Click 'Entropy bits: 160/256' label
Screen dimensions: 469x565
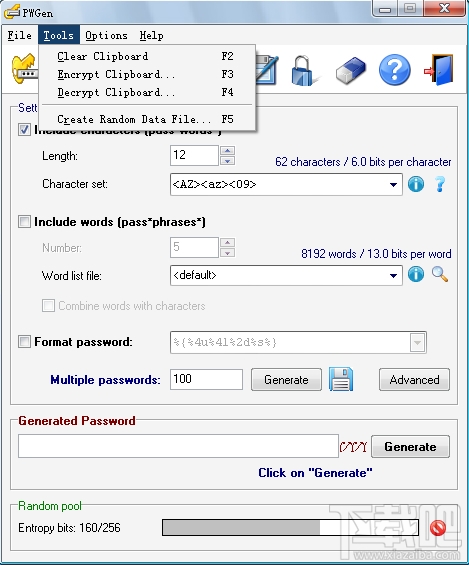pos(69,528)
